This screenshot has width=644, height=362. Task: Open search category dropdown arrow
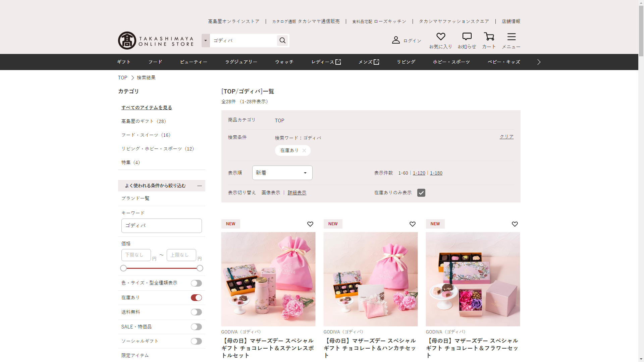pyautogui.click(x=206, y=41)
